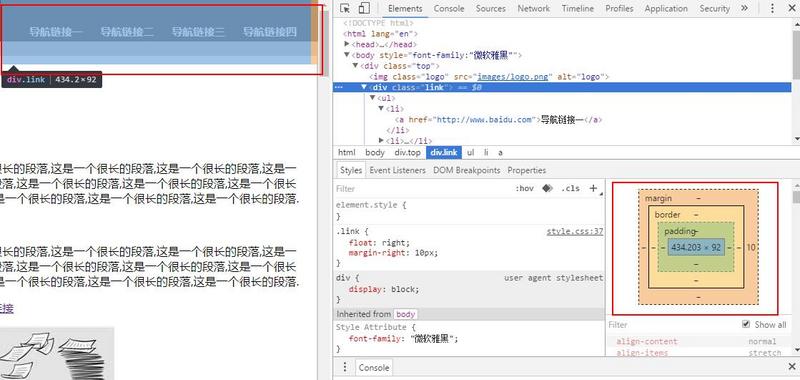Screen dimensions: 800x380
Task: Activate the inspect element picker icon
Action: pos(345,8)
